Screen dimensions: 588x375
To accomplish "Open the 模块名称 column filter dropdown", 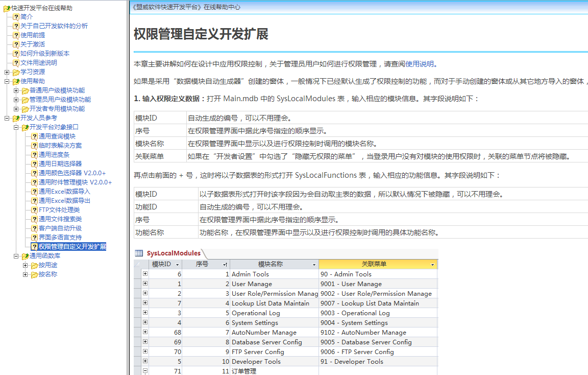I will [314, 265].
